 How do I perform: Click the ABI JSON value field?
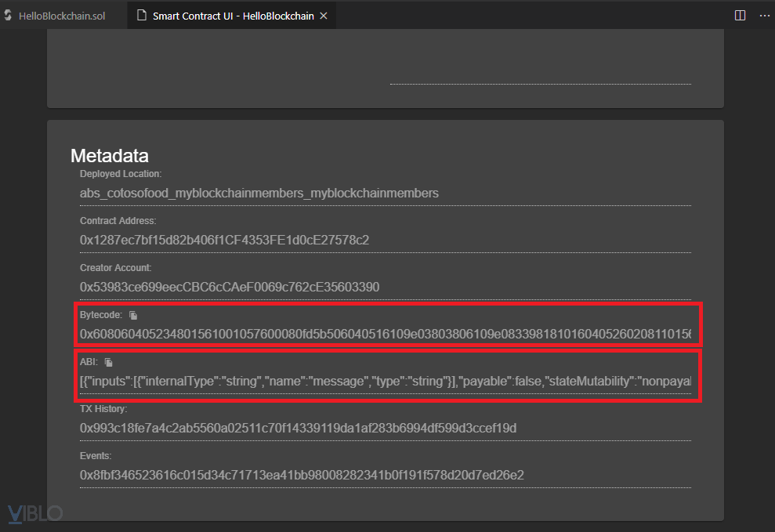(x=386, y=382)
